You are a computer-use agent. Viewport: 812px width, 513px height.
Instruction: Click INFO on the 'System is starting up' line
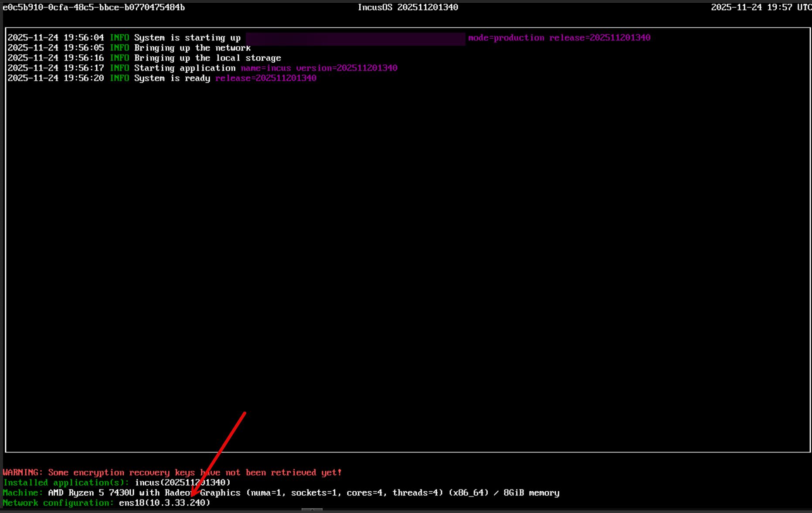[x=119, y=38]
